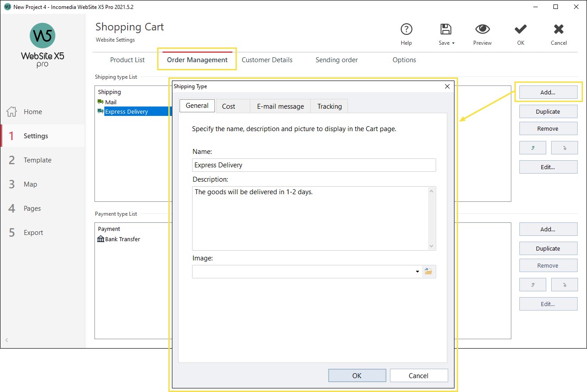
Task: Edit the selected shipping type
Action: tap(548, 167)
